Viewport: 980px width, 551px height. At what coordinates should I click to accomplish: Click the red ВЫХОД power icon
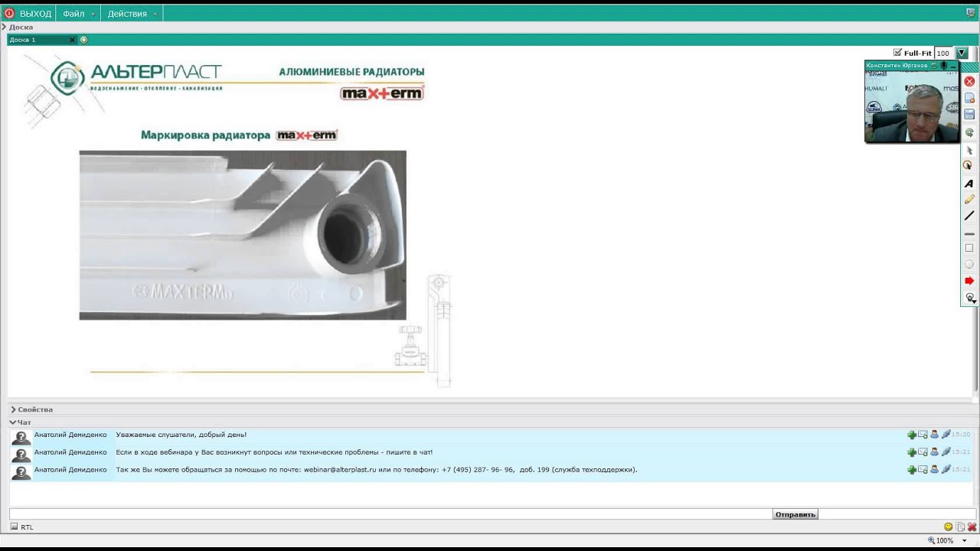coord(9,13)
